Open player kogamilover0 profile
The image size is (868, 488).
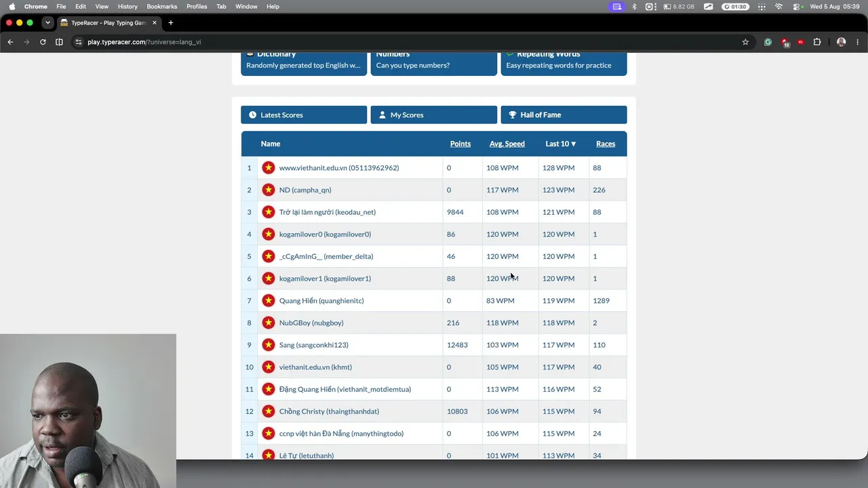(325, 234)
